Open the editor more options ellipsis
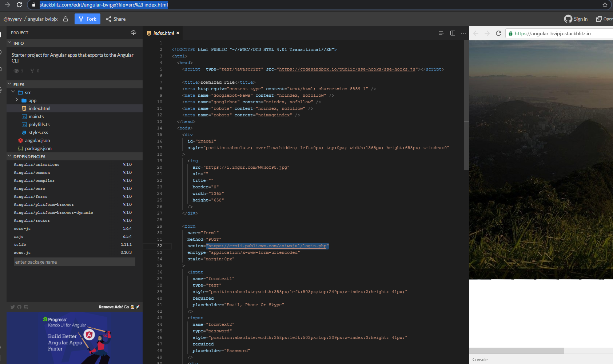Screen dimensions: 613x364 pos(463,33)
